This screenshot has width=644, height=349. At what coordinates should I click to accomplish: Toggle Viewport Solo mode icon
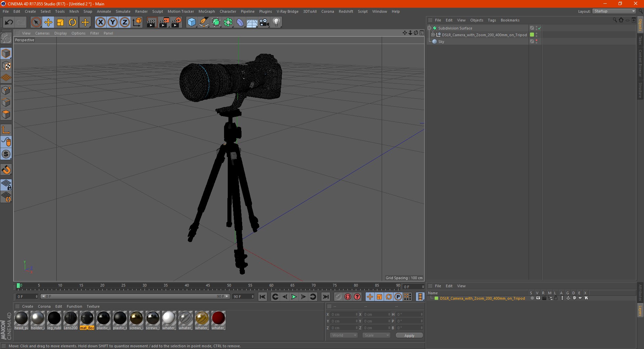point(6,154)
